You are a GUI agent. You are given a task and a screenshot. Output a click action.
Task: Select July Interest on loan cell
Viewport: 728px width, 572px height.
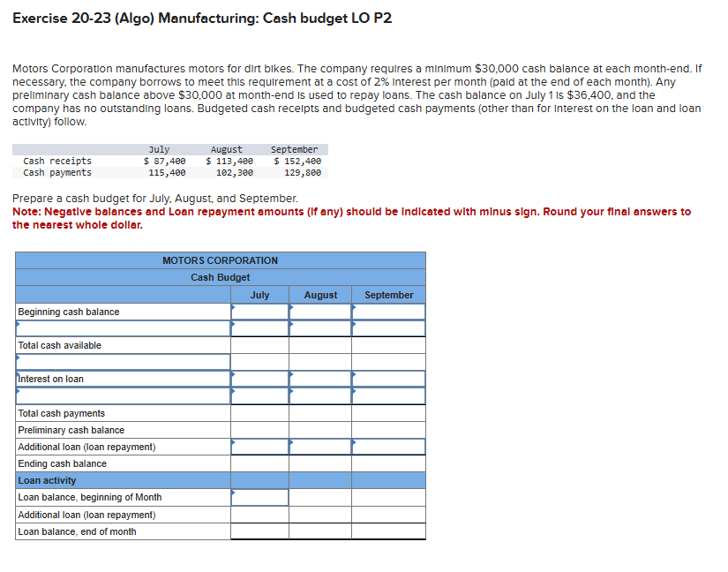click(259, 379)
